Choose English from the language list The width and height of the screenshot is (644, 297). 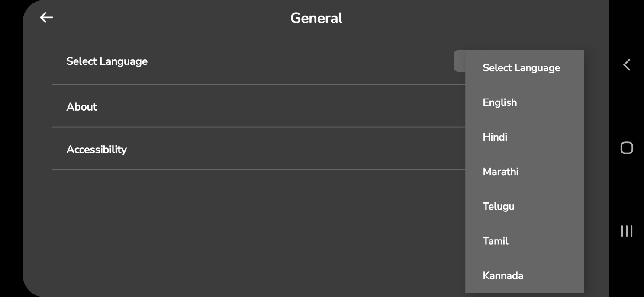click(500, 102)
